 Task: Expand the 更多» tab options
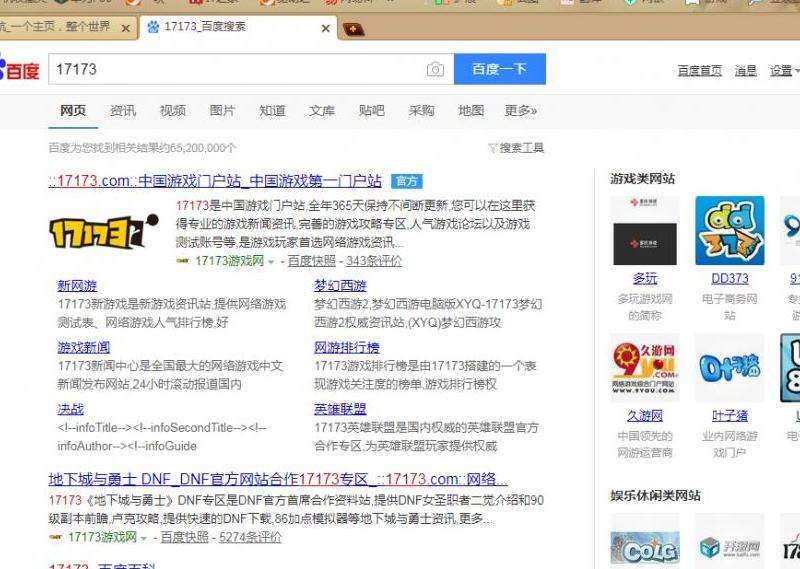click(x=520, y=110)
